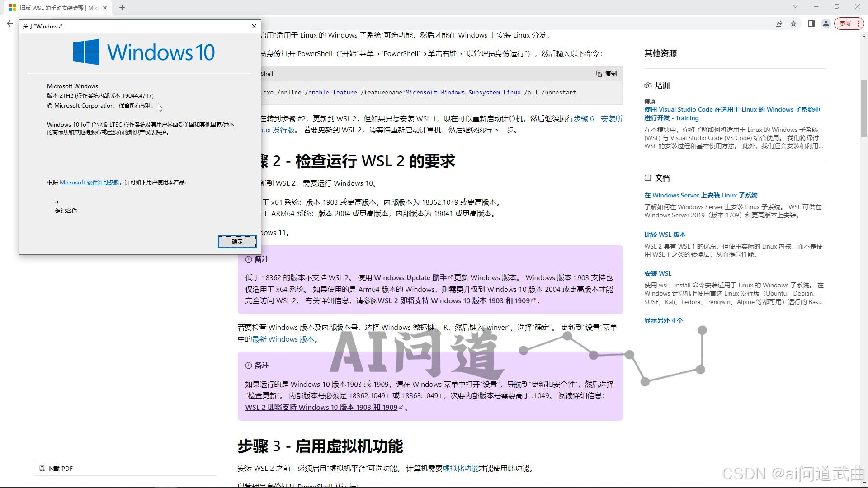Close the WSL browser tab

point(105,8)
